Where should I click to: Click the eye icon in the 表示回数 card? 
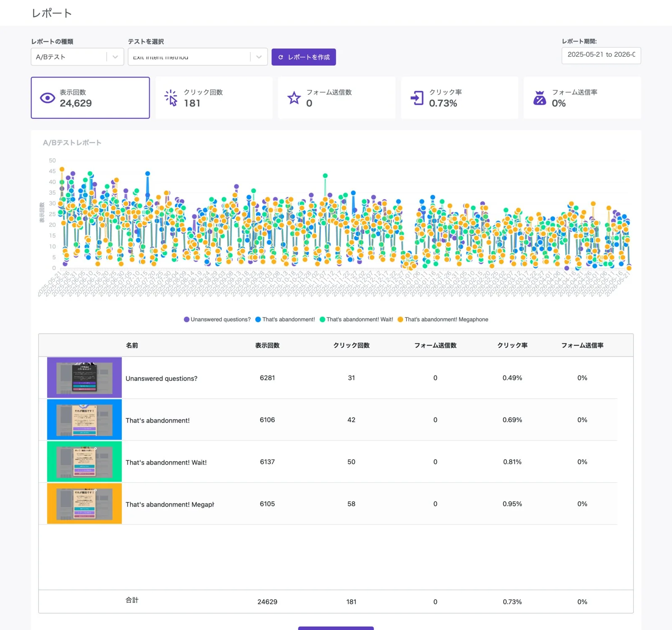(47, 98)
